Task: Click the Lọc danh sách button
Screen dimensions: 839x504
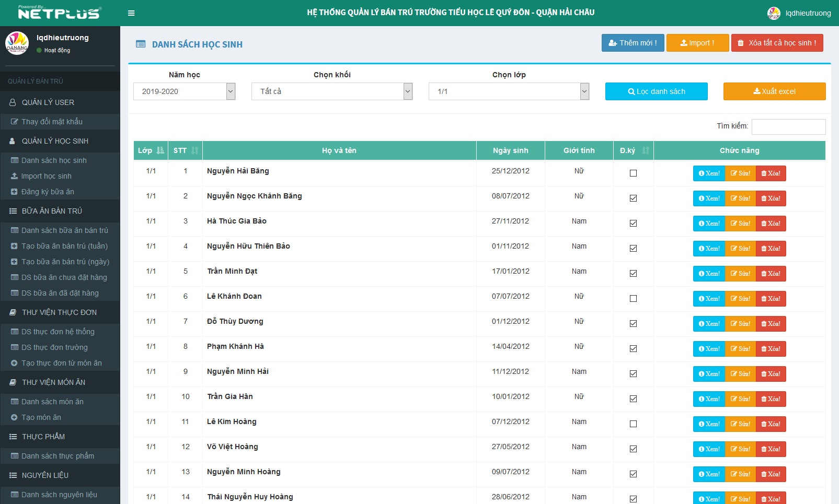Action: (657, 91)
